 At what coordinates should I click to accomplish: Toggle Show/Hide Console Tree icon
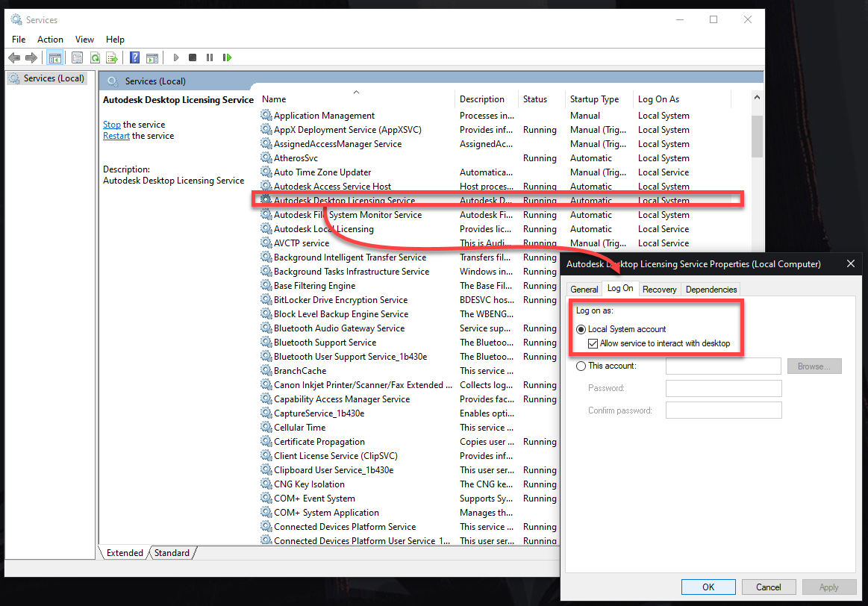(54, 57)
